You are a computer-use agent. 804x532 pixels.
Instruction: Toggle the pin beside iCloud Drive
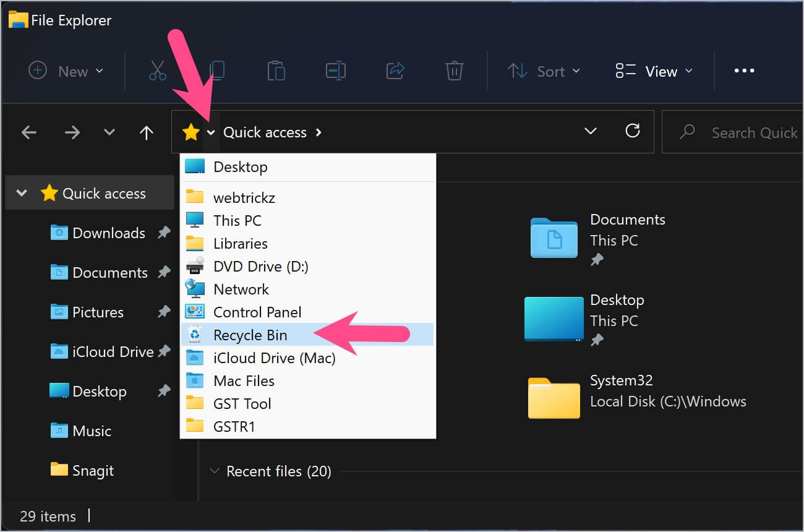click(x=164, y=352)
